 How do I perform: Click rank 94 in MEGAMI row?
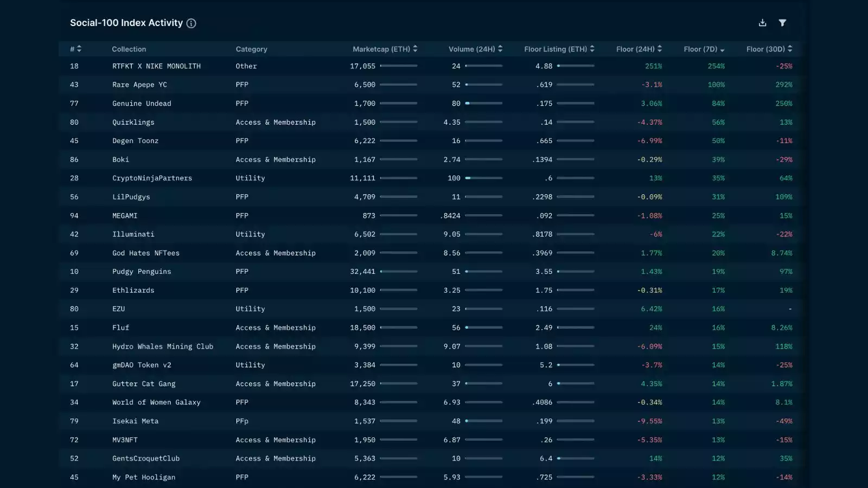[74, 216]
